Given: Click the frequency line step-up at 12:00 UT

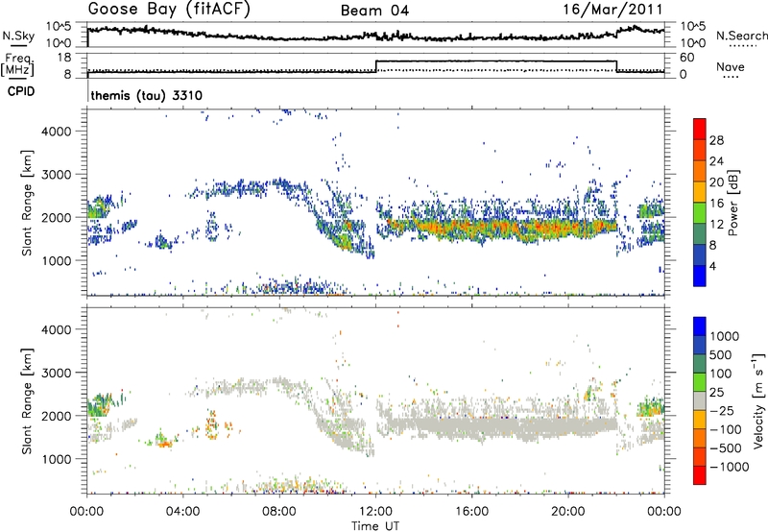Looking at the screenshot, I should 375,66.
